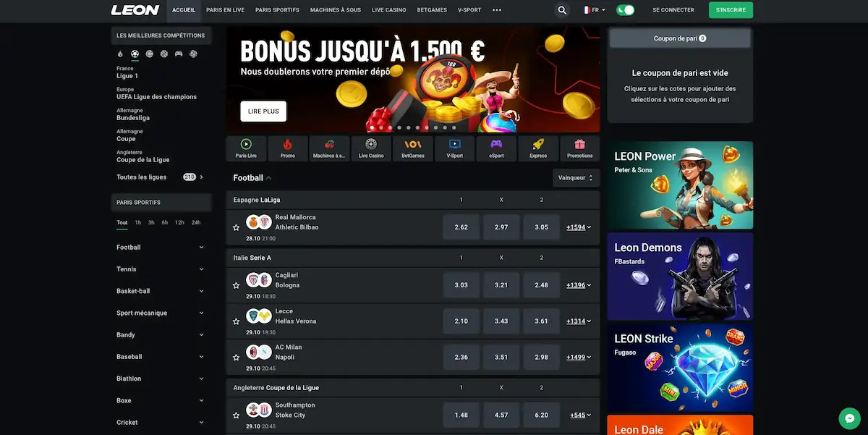Image resolution: width=868 pixels, height=435 pixels.
Task: Open the eSport gamepad icon tile
Action: click(x=496, y=148)
